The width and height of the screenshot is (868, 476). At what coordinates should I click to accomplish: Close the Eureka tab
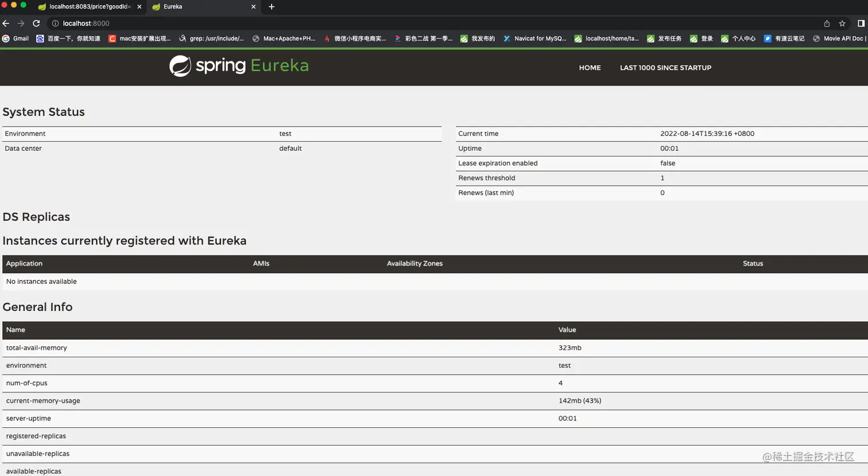254,7
